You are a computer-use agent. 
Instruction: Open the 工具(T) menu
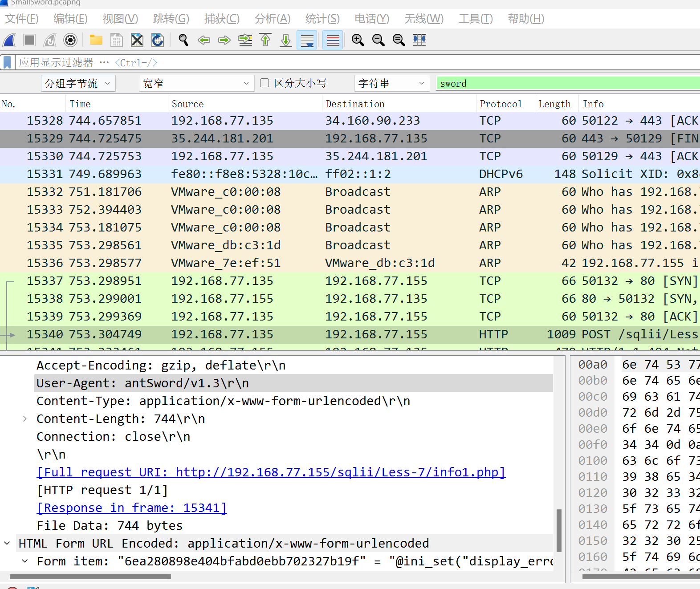point(476,19)
